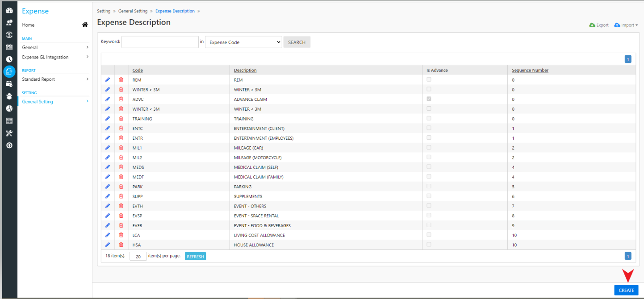Viewport: 644px width, 299px height.
Task: Open the pie chart clock icon module
Action: tap(9, 108)
